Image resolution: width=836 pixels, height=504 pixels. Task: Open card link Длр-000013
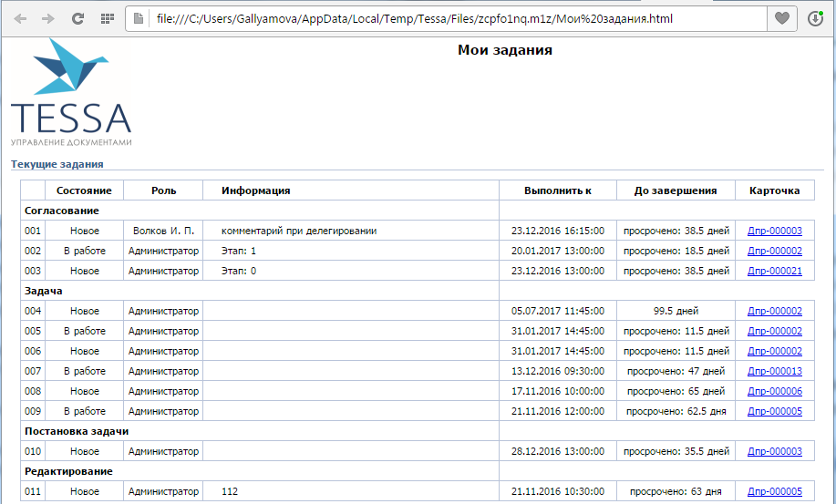tap(774, 372)
